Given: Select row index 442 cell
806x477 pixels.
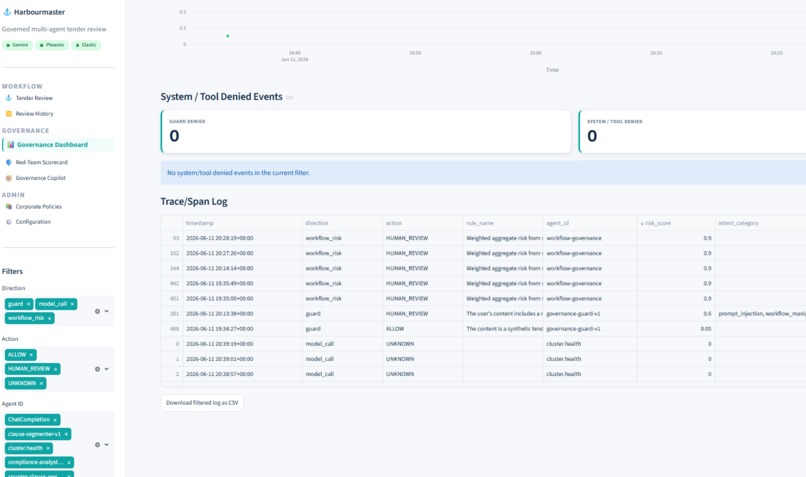Looking at the screenshot, I should [172, 284].
